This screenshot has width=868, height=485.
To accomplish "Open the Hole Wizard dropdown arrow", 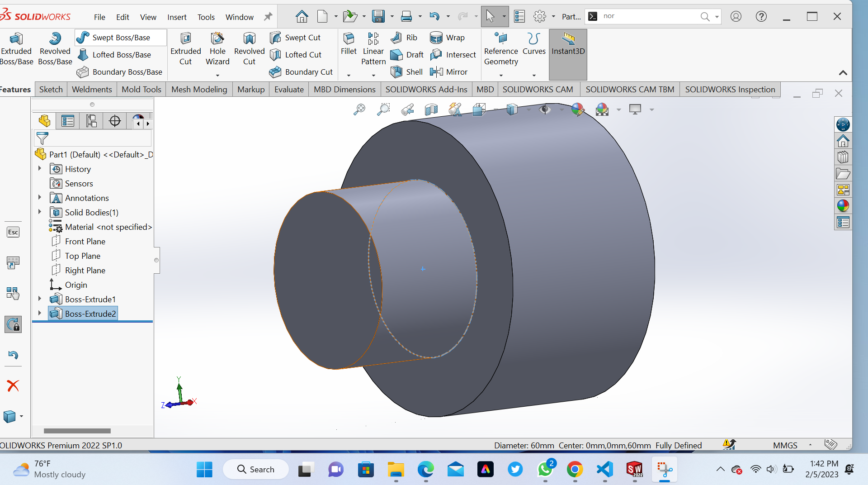I will click(x=217, y=75).
